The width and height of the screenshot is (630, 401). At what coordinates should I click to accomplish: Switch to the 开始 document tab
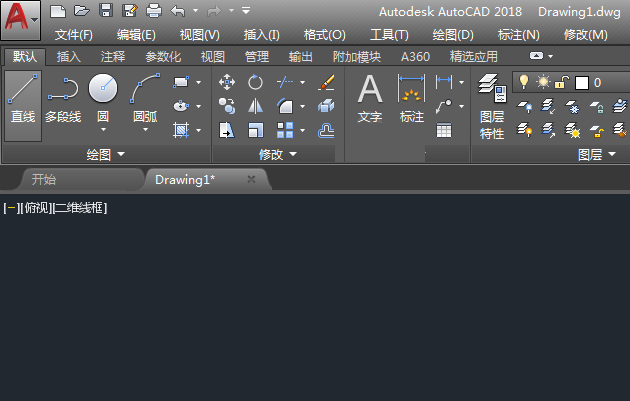[x=43, y=179]
